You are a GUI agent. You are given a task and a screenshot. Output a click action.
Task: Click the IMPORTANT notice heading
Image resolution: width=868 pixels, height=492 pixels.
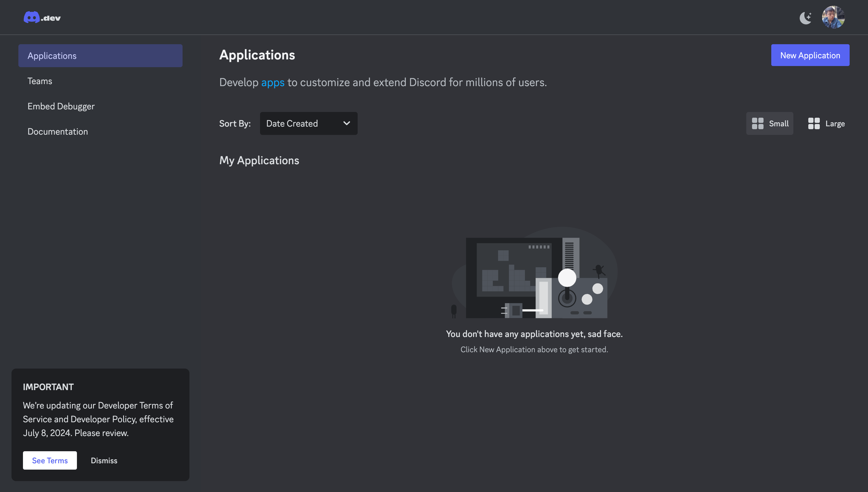pos(48,387)
